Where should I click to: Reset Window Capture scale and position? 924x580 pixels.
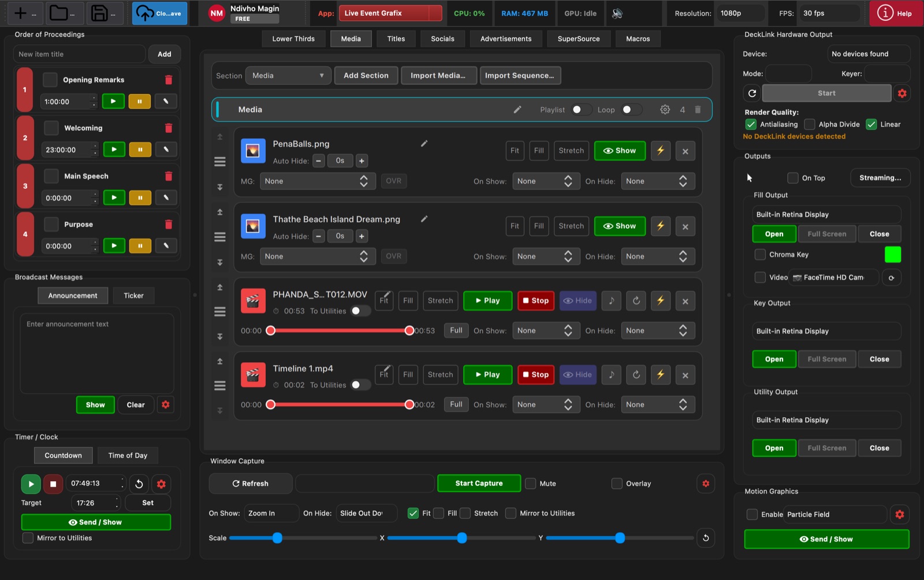point(706,538)
